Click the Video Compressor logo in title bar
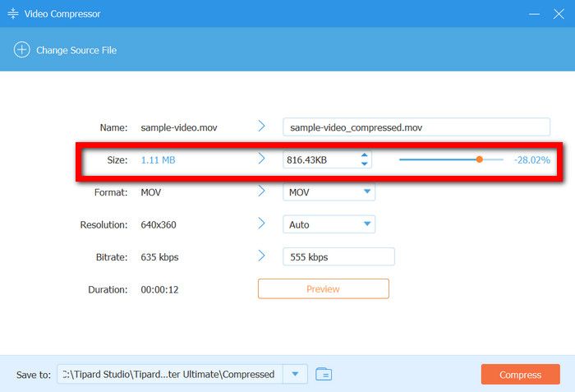 [13, 15]
